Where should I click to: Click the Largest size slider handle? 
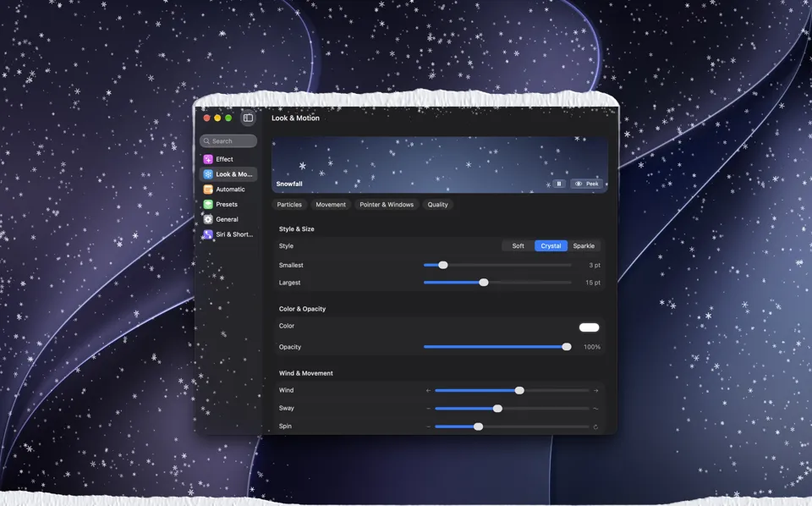[484, 283]
